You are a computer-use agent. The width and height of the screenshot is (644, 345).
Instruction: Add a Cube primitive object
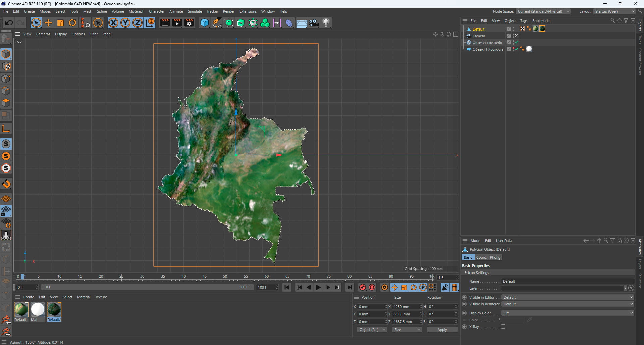[x=204, y=23]
